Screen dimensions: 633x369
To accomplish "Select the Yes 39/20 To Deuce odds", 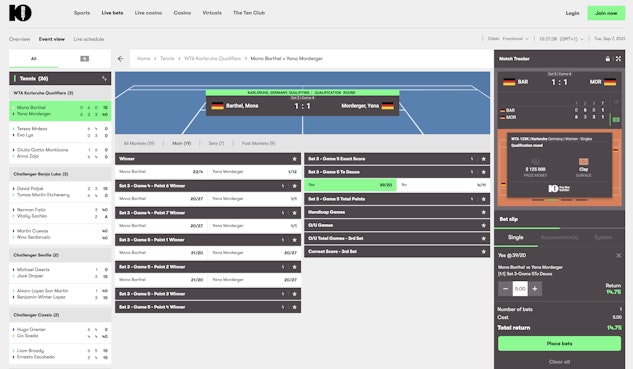I will point(350,185).
